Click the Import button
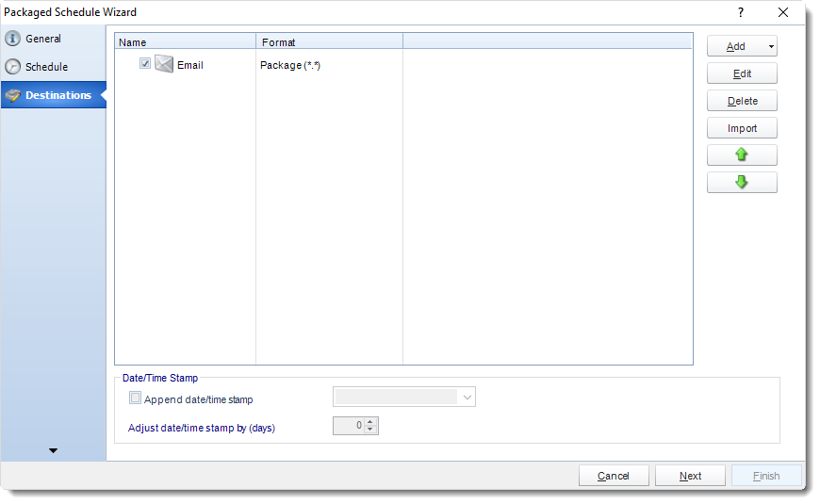Viewport: 820px width, 504px height. [x=742, y=128]
